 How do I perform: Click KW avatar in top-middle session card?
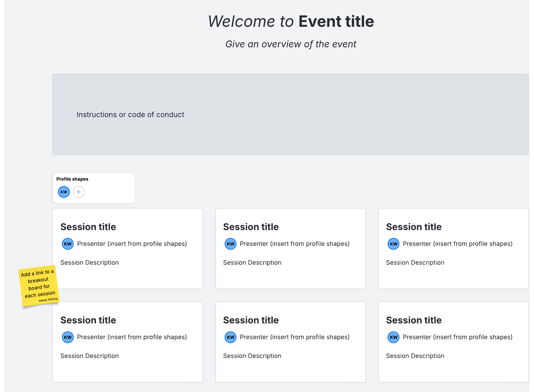point(230,244)
